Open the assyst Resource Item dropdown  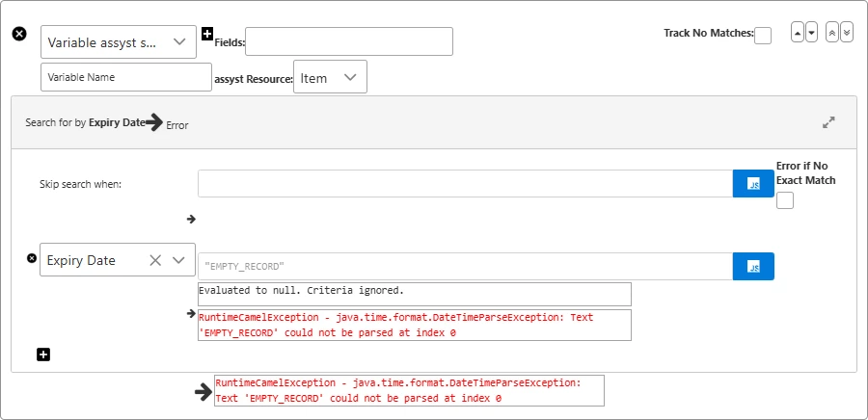(x=330, y=77)
